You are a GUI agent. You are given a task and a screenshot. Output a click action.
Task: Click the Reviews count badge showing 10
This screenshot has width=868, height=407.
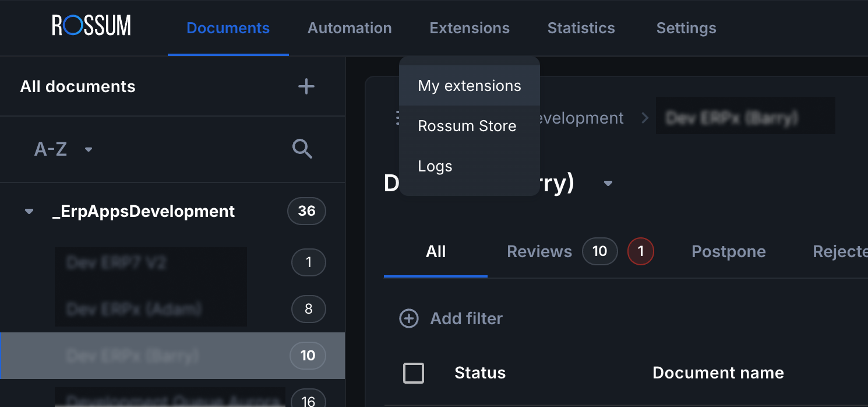[599, 251]
